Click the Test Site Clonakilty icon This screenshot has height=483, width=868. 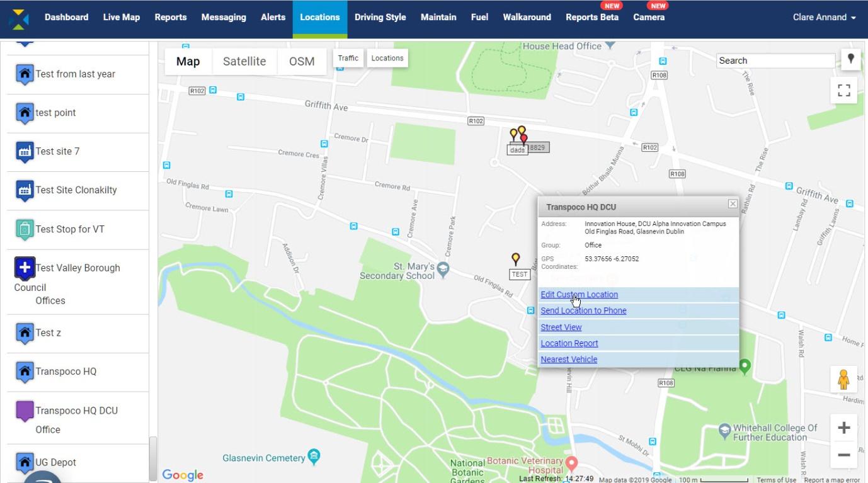pyautogui.click(x=25, y=191)
